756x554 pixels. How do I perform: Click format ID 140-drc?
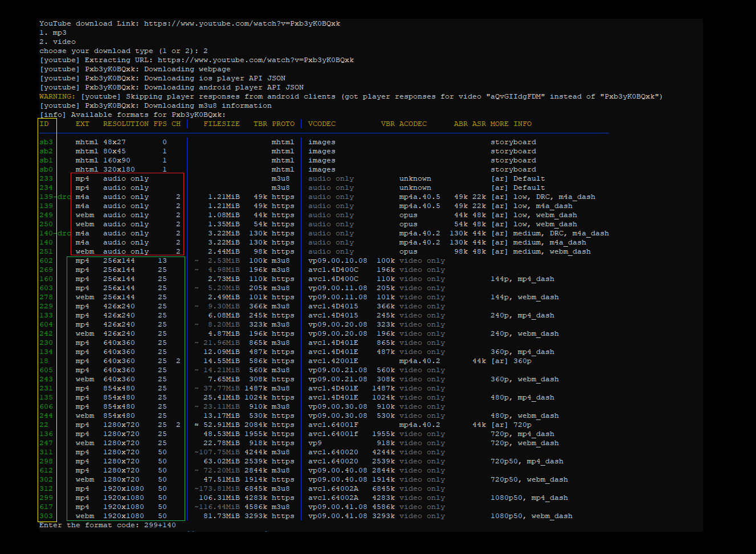55,233
